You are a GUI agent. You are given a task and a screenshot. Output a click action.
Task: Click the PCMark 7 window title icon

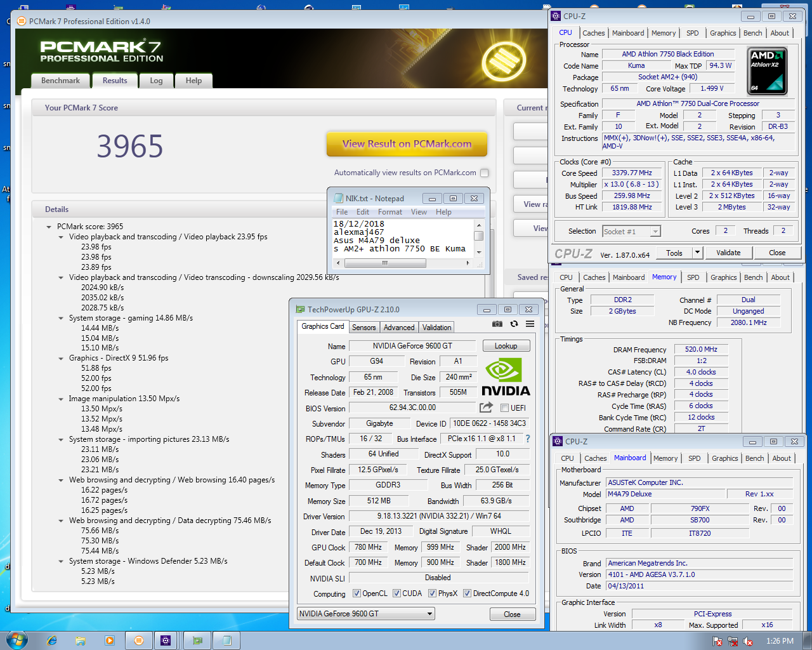point(22,21)
